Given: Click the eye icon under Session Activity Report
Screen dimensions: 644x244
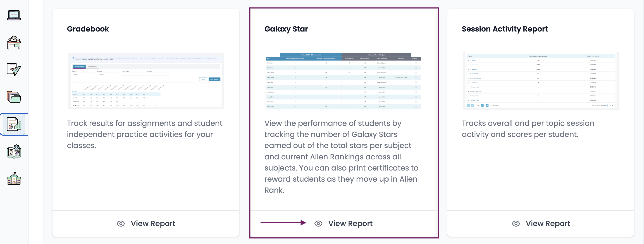Looking at the screenshot, I should (x=516, y=223).
